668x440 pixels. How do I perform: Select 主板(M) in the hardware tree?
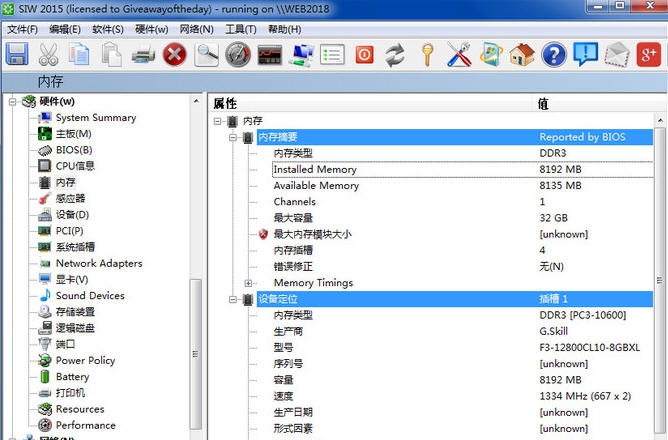pyautogui.click(x=73, y=134)
